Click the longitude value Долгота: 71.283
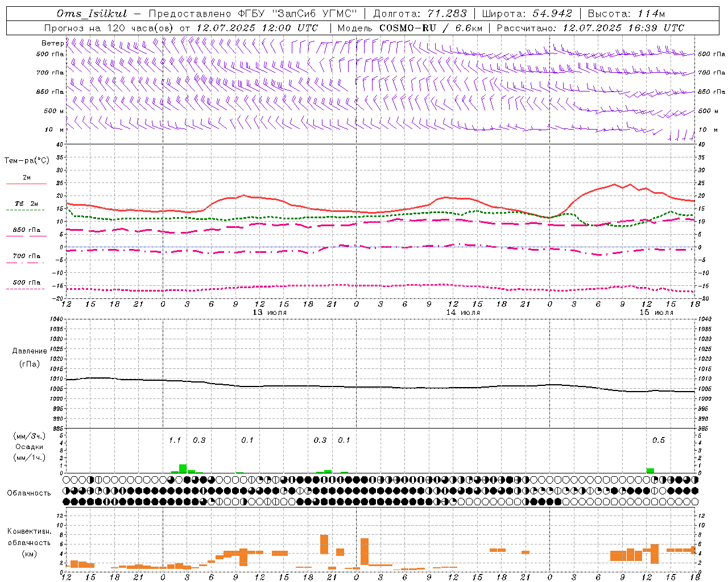The image size is (728, 582). [x=420, y=14]
